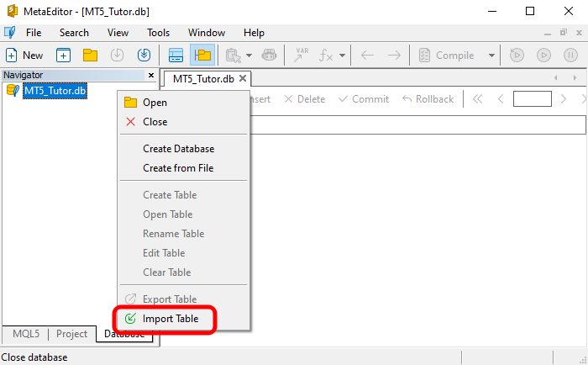Click the blue download arrow toolbar icon
588x365 pixels.
point(143,56)
